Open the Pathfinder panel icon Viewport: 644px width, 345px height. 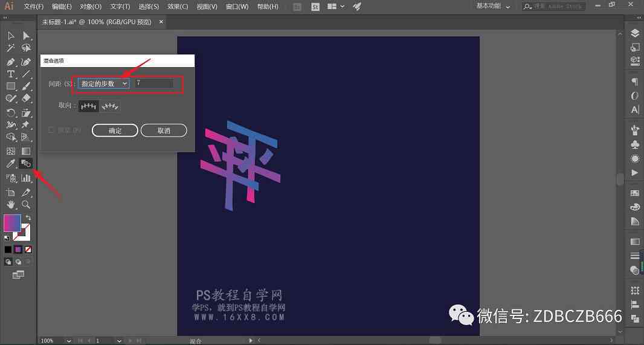tap(635, 318)
